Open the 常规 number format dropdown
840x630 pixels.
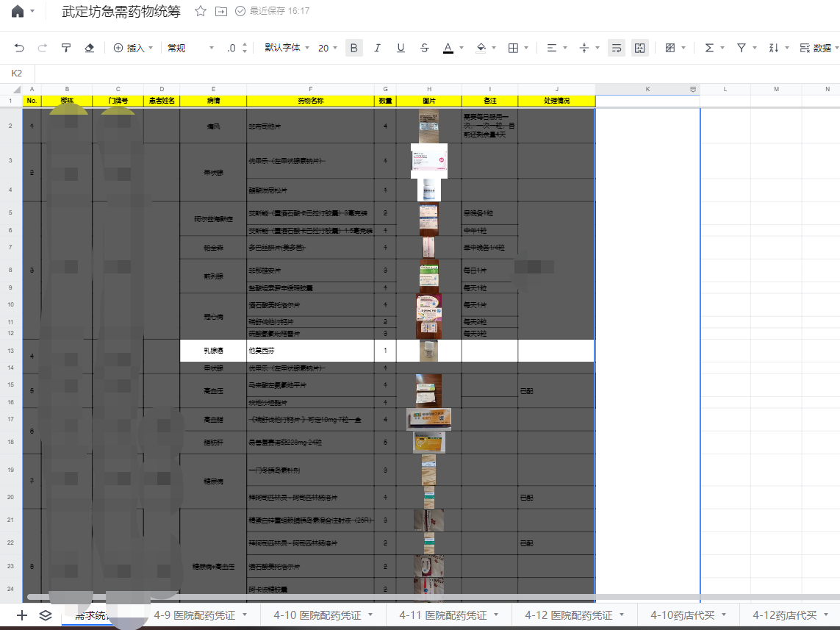coord(191,49)
